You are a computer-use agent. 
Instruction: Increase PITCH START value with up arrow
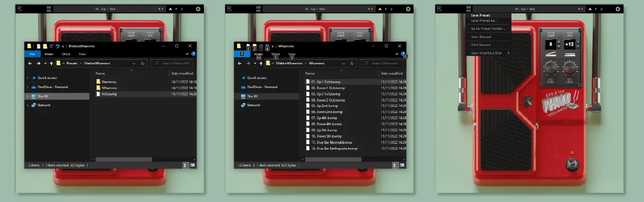pos(558,42)
